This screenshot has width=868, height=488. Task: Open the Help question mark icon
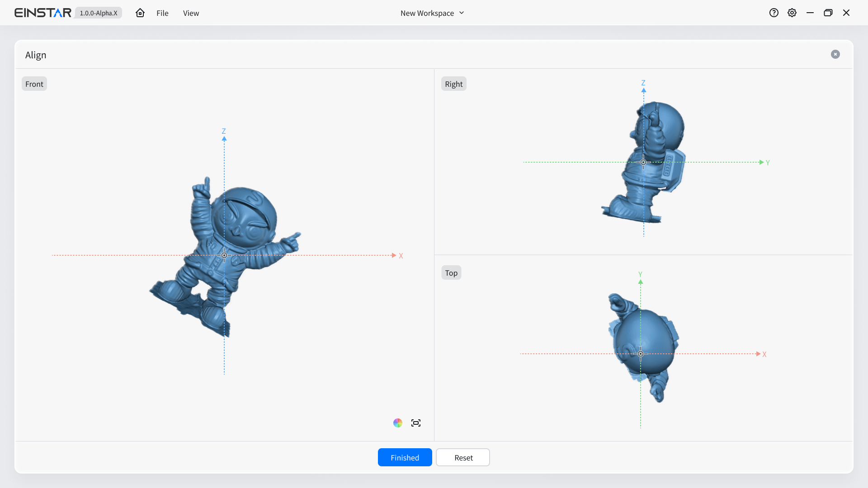tap(774, 13)
